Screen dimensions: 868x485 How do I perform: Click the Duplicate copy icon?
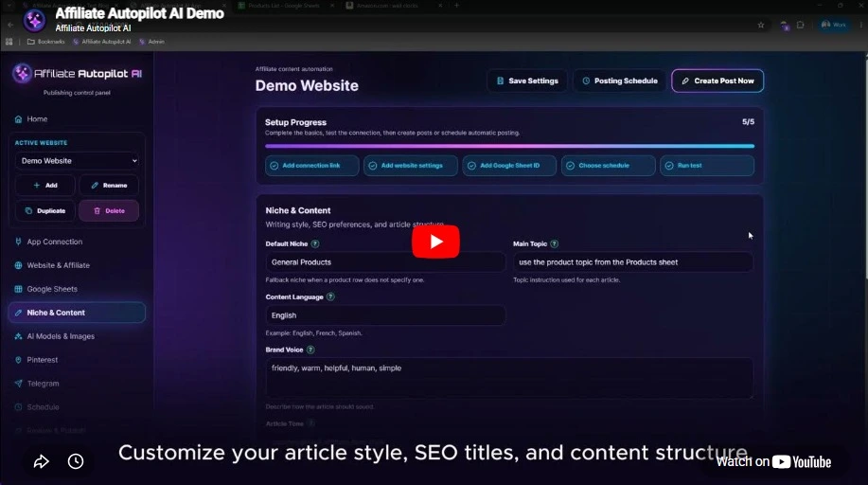(x=28, y=211)
